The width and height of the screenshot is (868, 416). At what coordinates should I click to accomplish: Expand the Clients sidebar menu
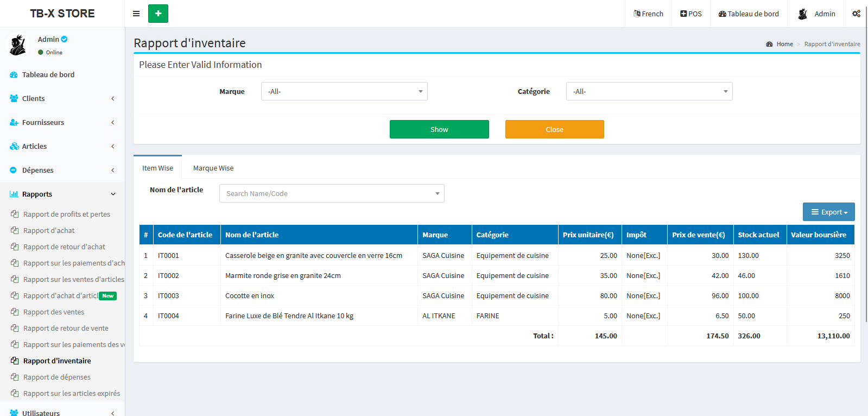pyautogui.click(x=62, y=98)
